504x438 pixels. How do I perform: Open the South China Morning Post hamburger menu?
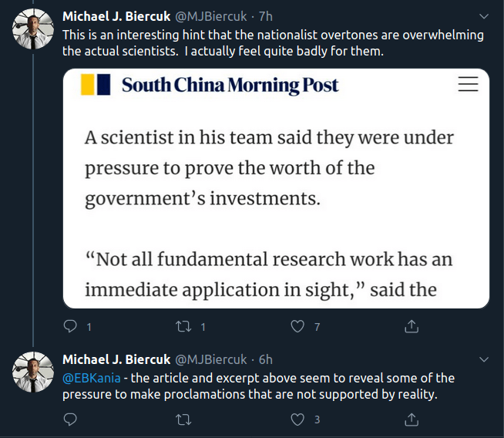[x=468, y=85]
